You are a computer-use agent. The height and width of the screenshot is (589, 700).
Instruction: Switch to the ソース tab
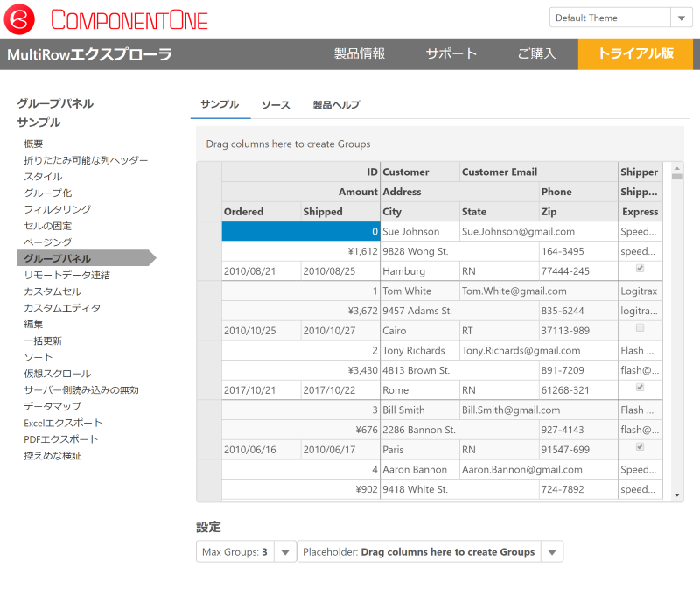[276, 104]
